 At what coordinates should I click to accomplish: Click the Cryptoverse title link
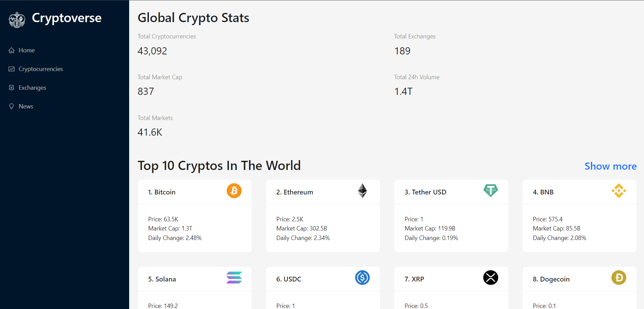[67, 18]
